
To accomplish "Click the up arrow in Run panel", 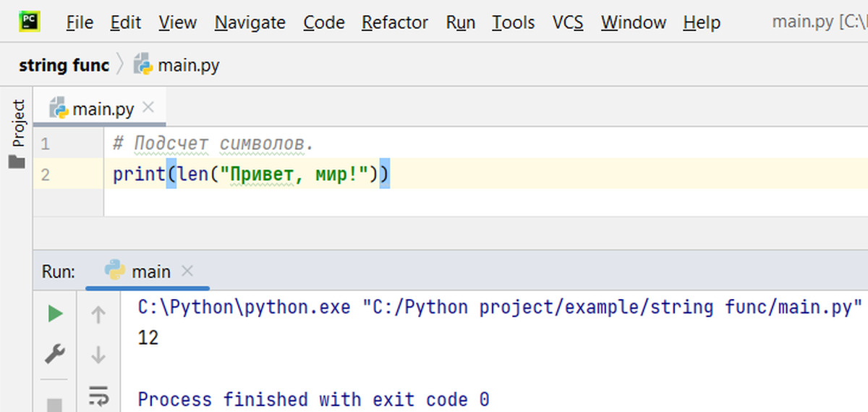I will [x=98, y=315].
